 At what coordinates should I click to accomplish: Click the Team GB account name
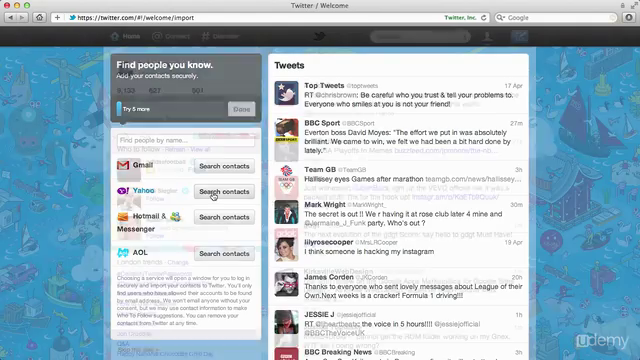(320, 169)
